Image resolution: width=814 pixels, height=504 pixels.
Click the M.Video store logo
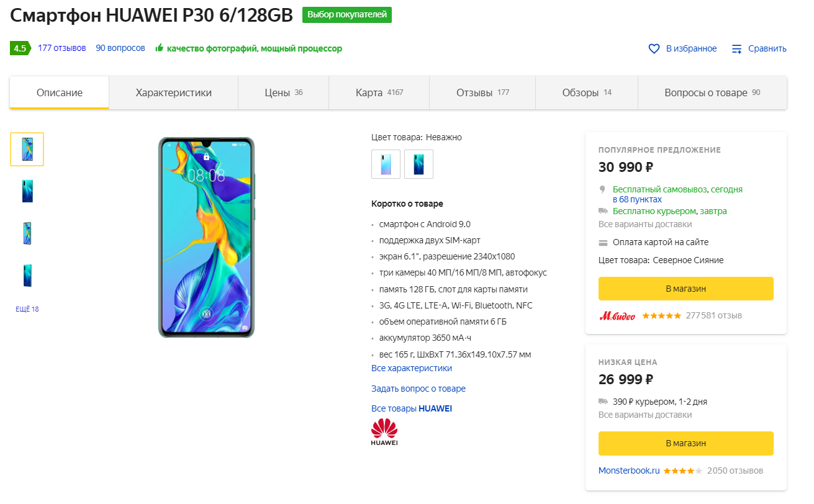617,315
